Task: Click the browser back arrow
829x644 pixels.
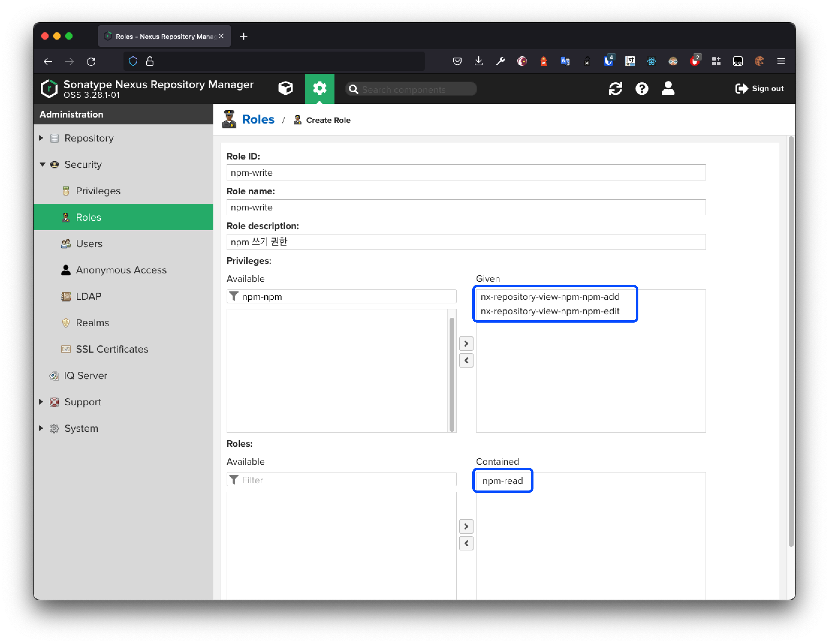Action: (48, 61)
